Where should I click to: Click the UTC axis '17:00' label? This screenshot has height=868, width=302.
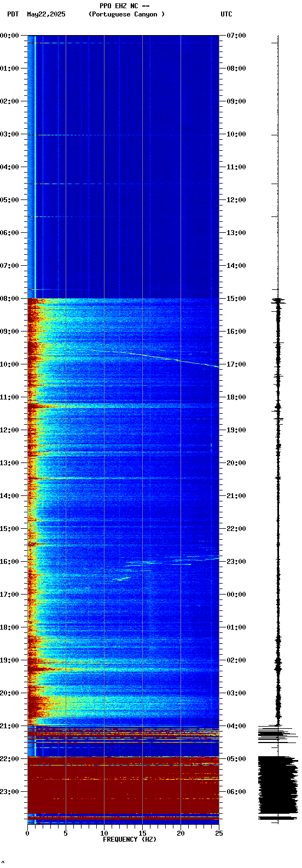pos(236,364)
